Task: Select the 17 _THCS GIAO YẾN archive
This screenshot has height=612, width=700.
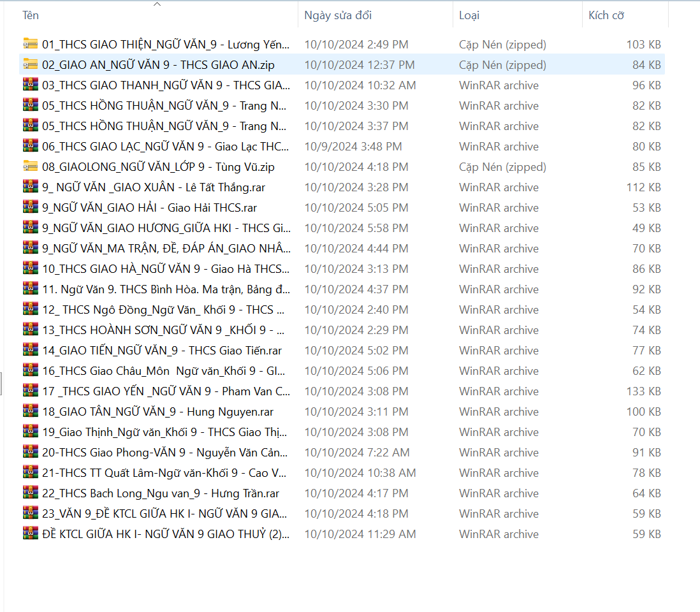Action: point(166,391)
